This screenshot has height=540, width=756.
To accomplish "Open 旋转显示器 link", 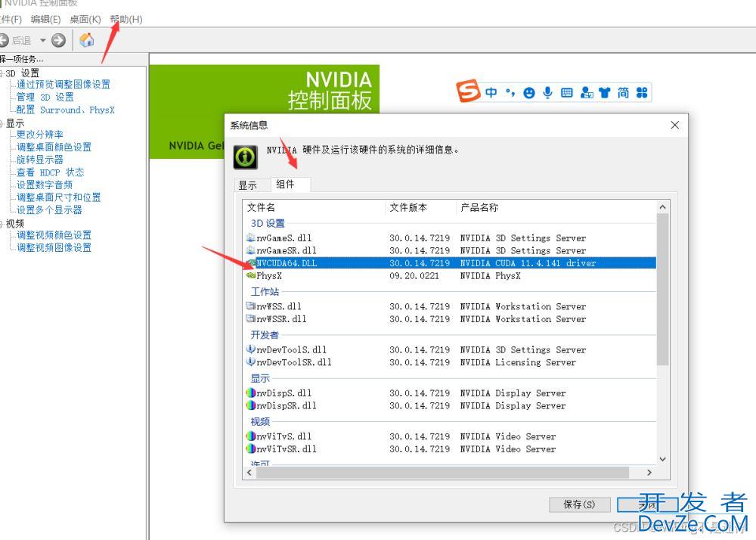I will (x=40, y=160).
